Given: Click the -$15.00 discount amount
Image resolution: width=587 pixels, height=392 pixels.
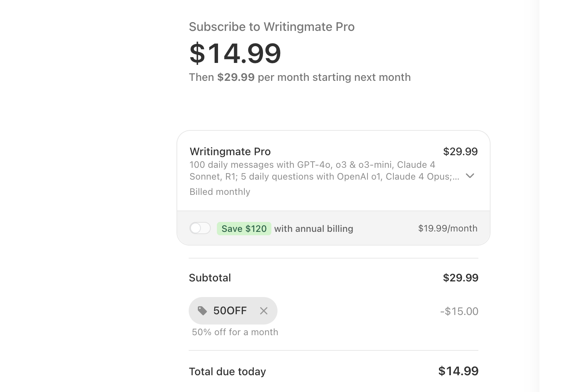Looking at the screenshot, I should [x=459, y=311].
